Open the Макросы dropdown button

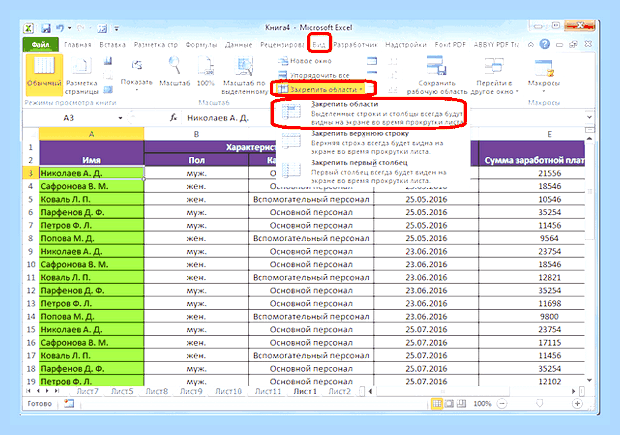(x=544, y=75)
